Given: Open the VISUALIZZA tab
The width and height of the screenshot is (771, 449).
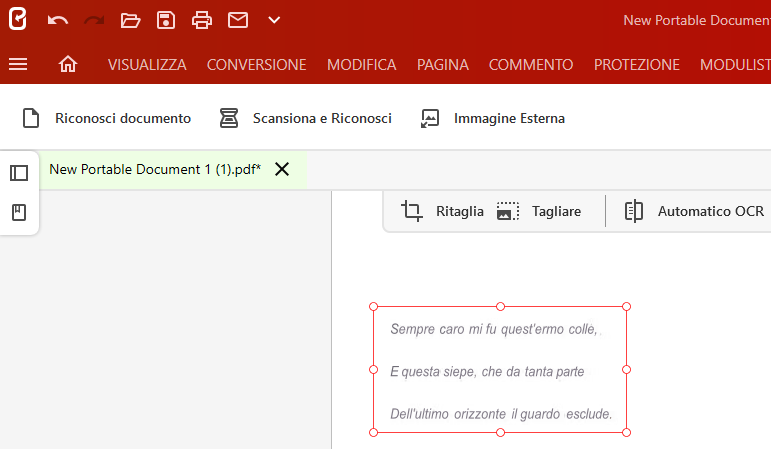Looking at the screenshot, I should click(147, 64).
